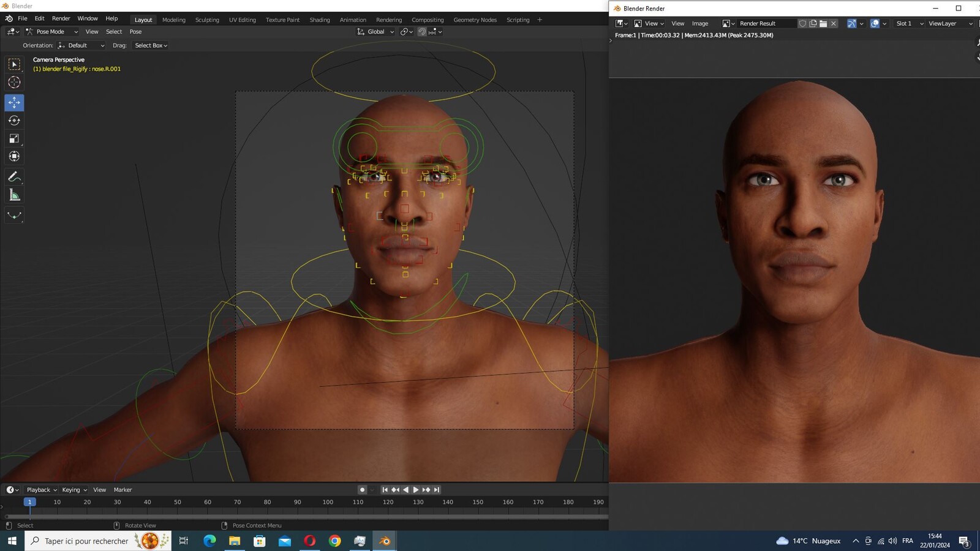Click frame 100 on the timeline
Viewport: 980px width, 551px height.
pos(328,502)
